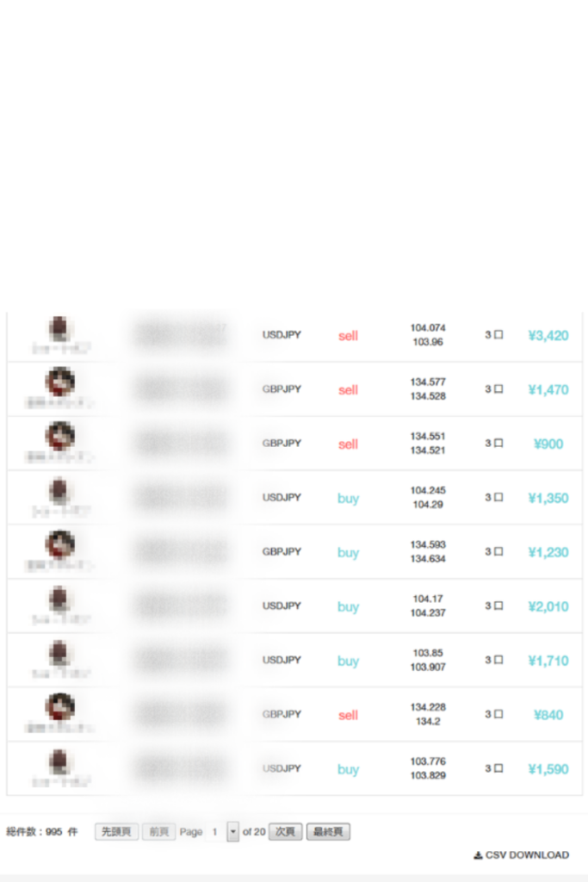
Task: Click GBPJPY in the ¥900 row
Action: 282,444
